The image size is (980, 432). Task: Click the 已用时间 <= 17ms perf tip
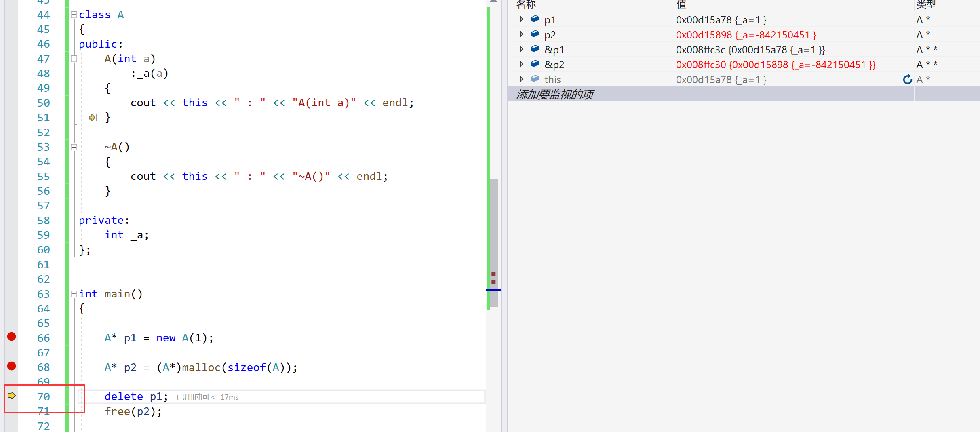(x=207, y=397)
